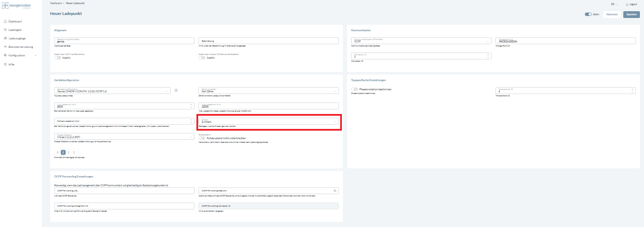
Task: Open the Kommunikationsart dropdown set to OCPP
Action: click(x=421, y=41)
